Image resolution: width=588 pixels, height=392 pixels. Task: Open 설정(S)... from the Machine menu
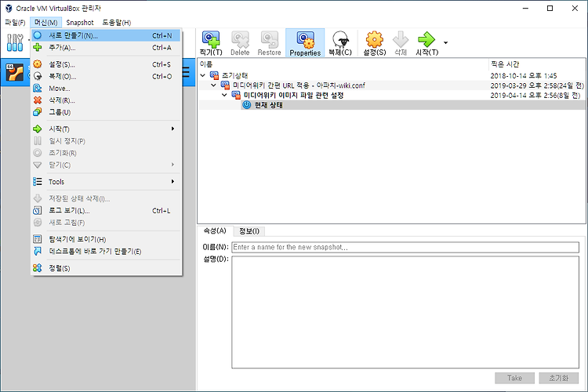click(x=106, y=64)
